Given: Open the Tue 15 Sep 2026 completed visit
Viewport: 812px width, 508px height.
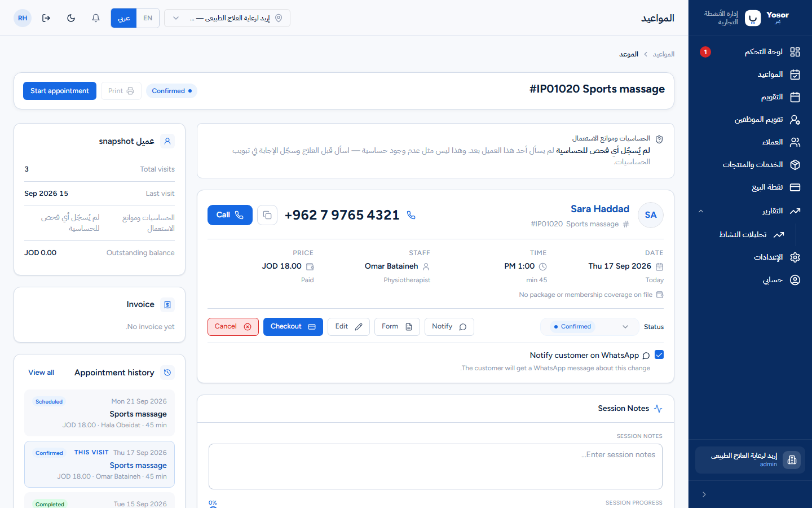Looking at the screenshot, I should tap(99, 501).
